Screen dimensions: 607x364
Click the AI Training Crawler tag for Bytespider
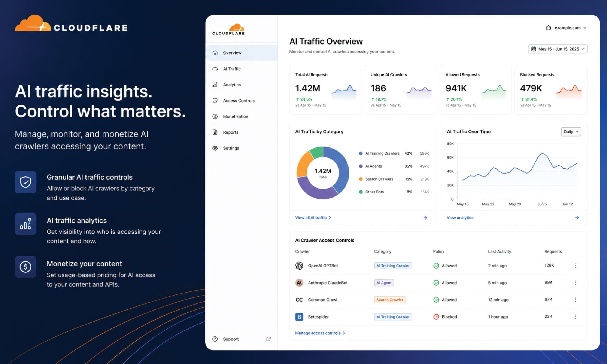click(x=393, y=317)
